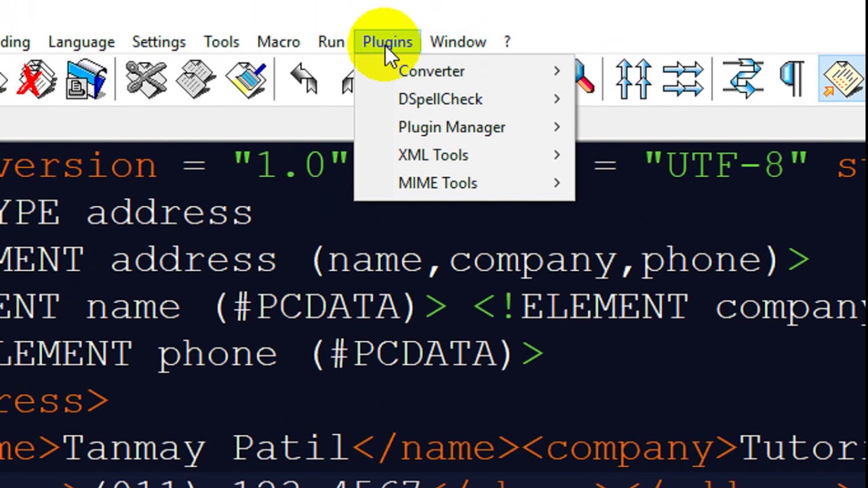Click the Paste toolbar icon
This screenshot has width=868, height=488.
point(247,79)
